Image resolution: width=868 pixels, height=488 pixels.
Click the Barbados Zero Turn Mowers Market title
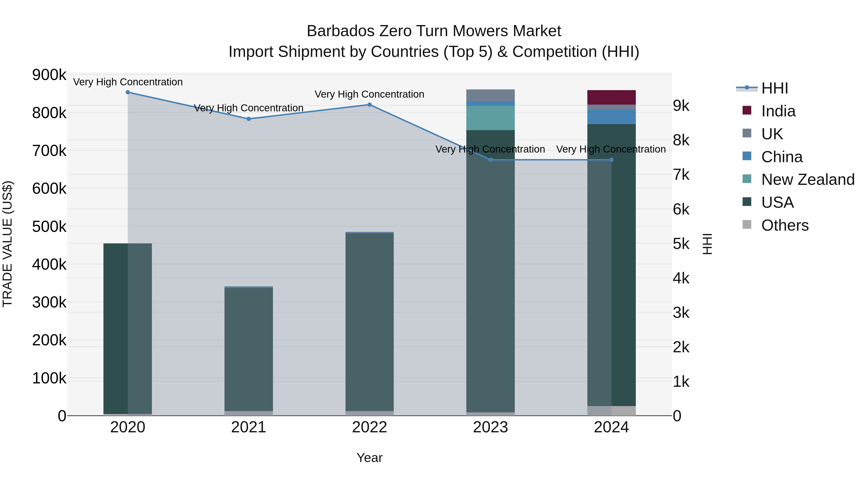click(434, 31)
